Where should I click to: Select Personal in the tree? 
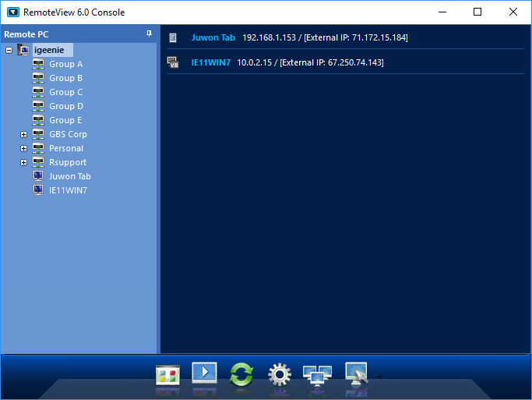pyautogui.click(x=66, y=148)
